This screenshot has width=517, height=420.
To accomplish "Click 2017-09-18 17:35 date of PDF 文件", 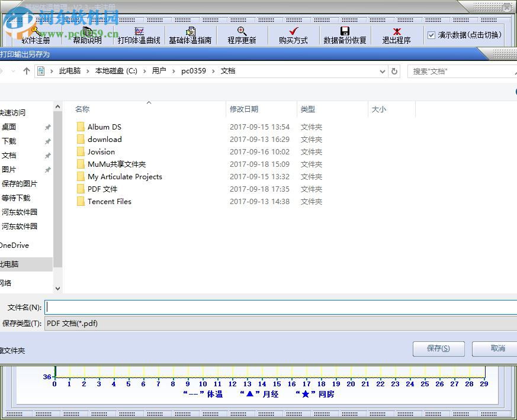I will click(259, 189).
